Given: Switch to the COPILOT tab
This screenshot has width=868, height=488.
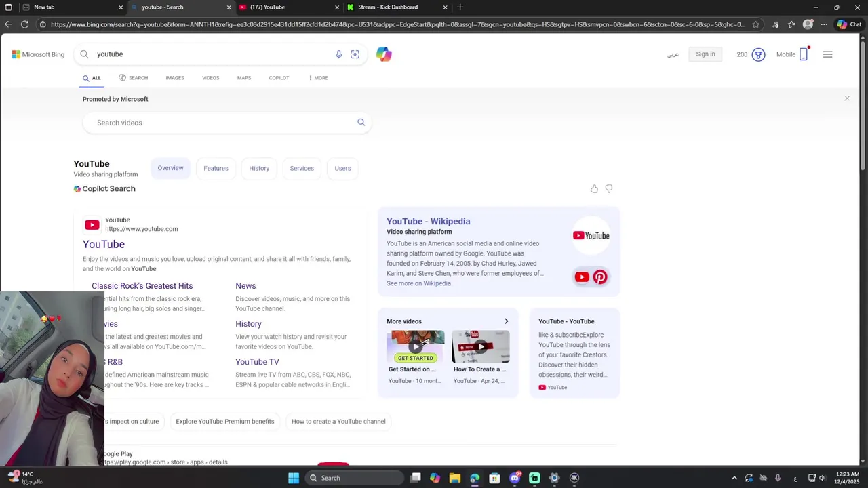Looking at the screenshot, I should (x=279, y=78).
